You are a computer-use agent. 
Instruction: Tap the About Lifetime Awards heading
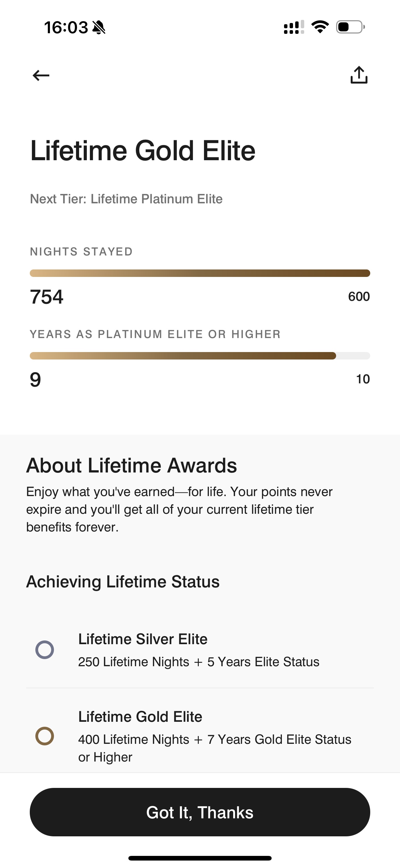[132, 466]
